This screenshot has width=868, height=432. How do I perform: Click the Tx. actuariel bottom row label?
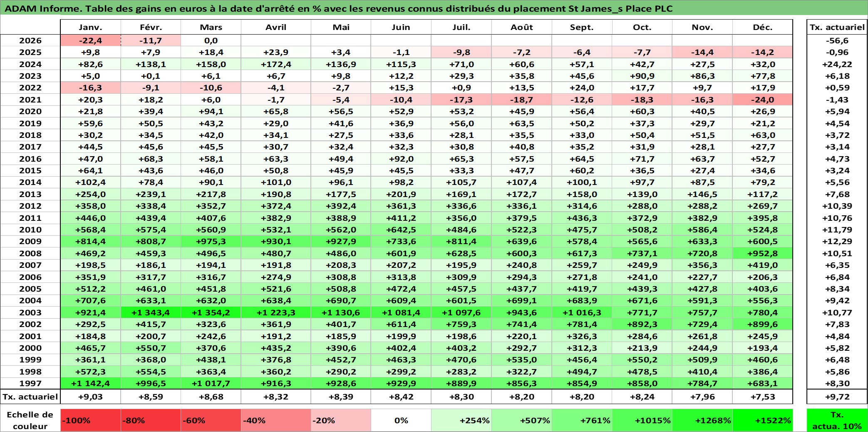(30, 397)
